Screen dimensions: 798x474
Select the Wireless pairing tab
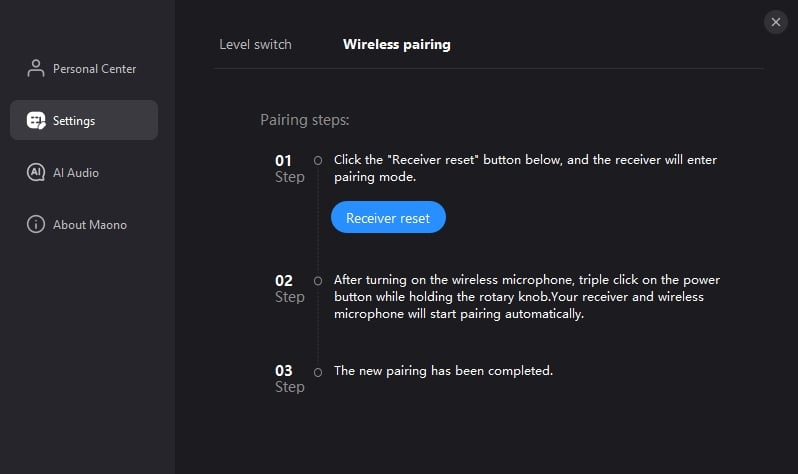pos(396,44)
